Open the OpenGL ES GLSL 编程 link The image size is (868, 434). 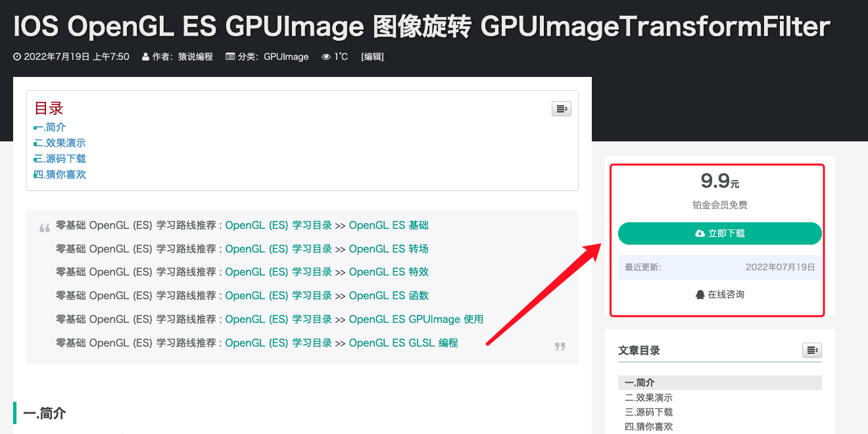tap(404, 343)
